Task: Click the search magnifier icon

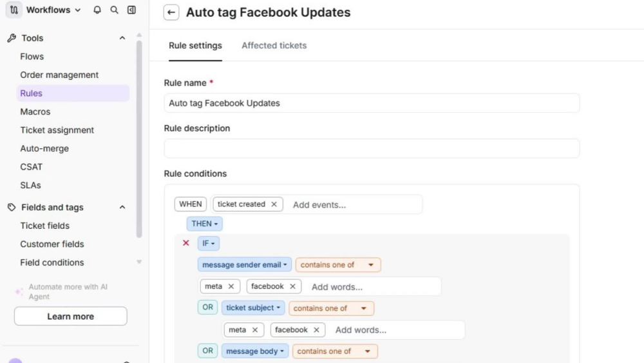Action: (114, 10)
